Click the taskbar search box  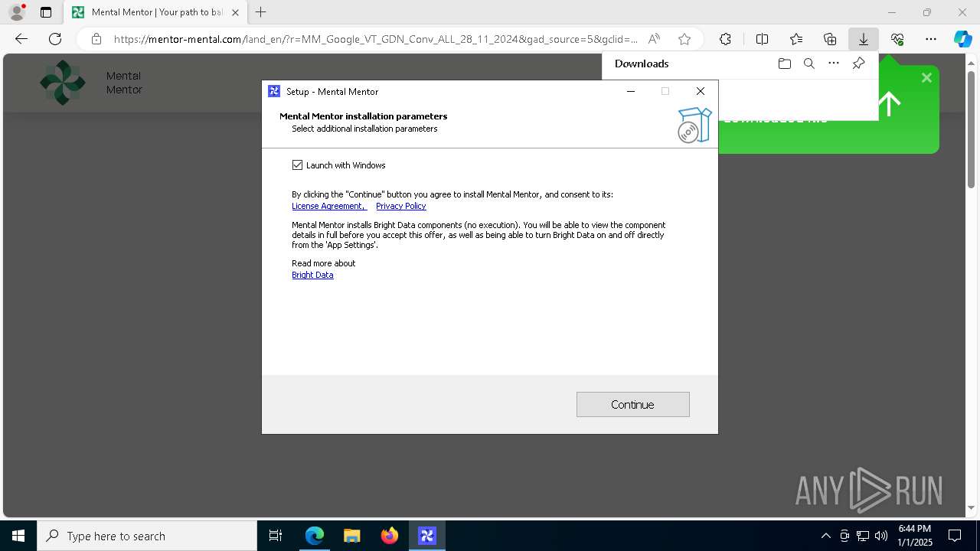click(147, 536)
